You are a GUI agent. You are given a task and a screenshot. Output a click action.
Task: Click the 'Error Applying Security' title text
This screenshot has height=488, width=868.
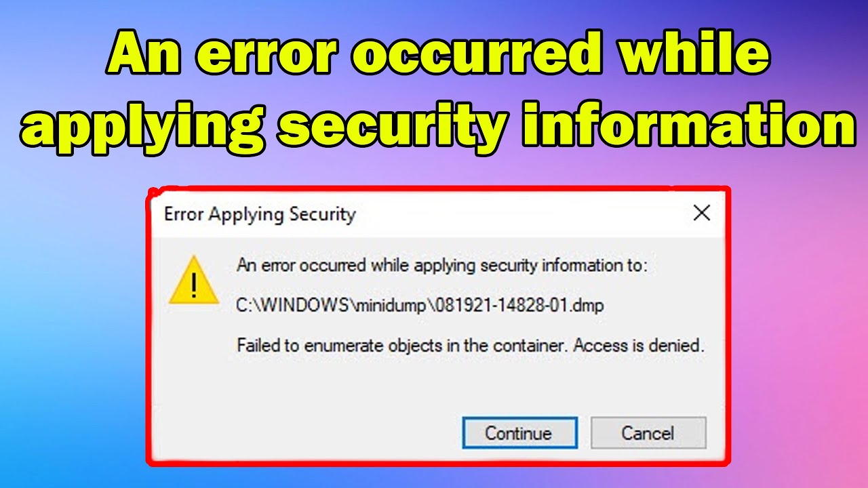point(260,215)
